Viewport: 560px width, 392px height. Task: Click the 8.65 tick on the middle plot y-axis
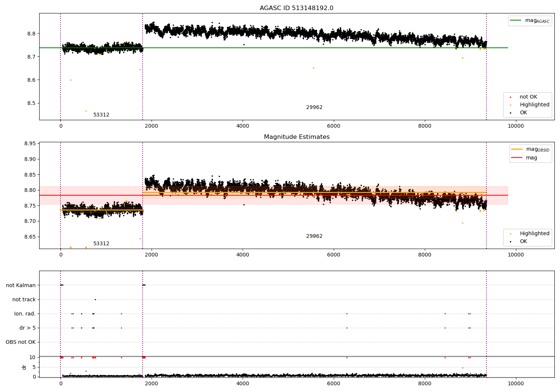(30, 237)
